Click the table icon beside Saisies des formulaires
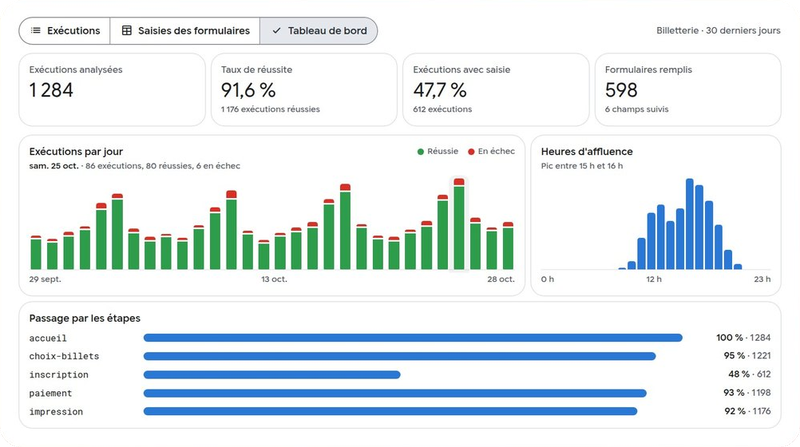 click(127, 31)
